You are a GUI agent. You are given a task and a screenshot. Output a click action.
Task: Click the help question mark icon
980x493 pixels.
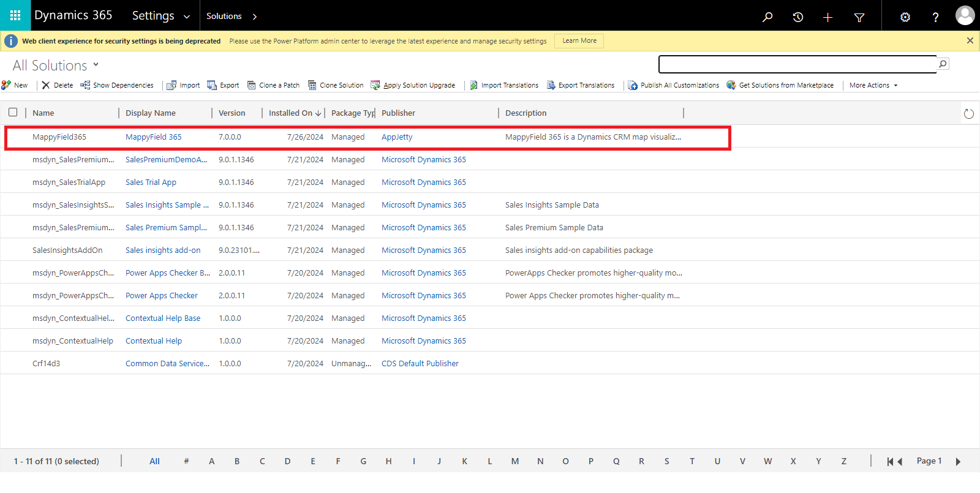coord(935,17)
